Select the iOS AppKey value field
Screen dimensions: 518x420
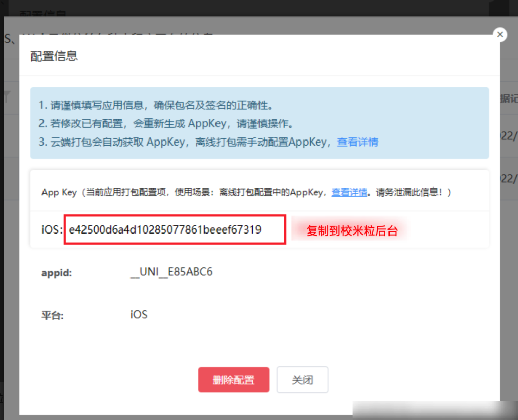[175, 230]
